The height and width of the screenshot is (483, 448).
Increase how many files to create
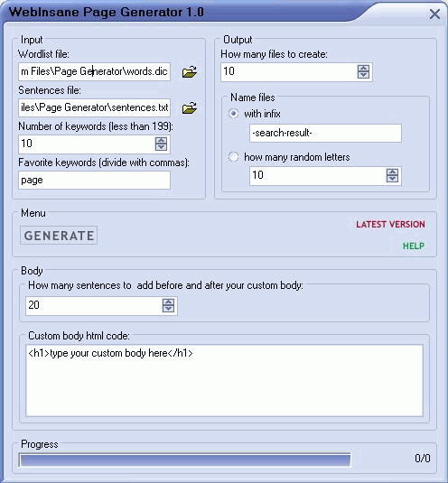[363, 69]
